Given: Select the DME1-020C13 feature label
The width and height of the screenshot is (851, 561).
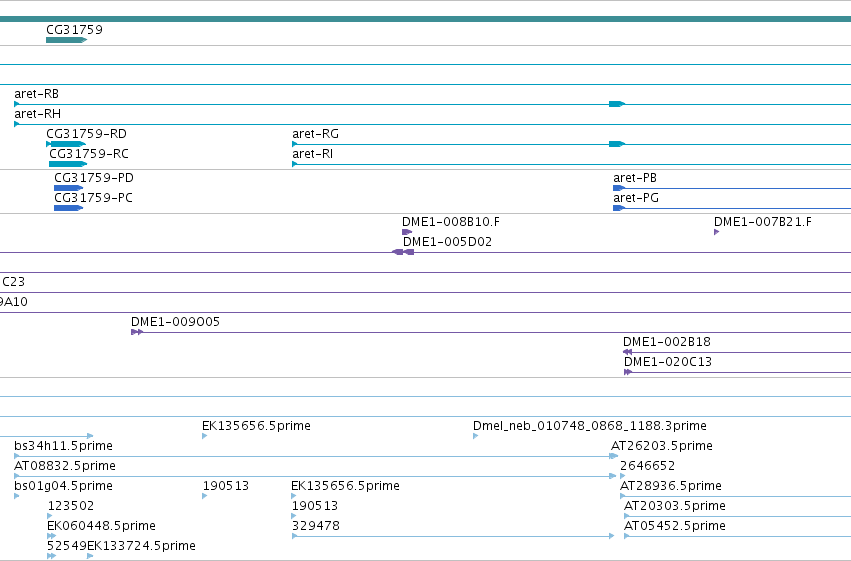Looking at the screenshot, I should pos(668,362).
